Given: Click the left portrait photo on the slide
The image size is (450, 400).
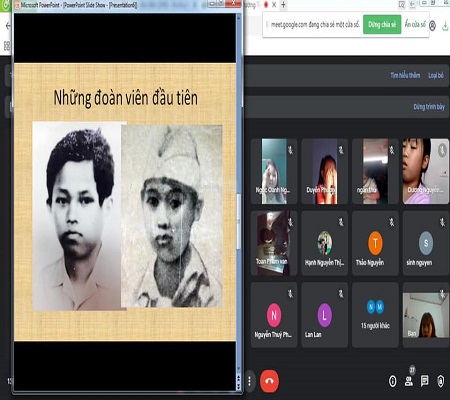Looking at the screenshot, I should (x=77, y=216).
